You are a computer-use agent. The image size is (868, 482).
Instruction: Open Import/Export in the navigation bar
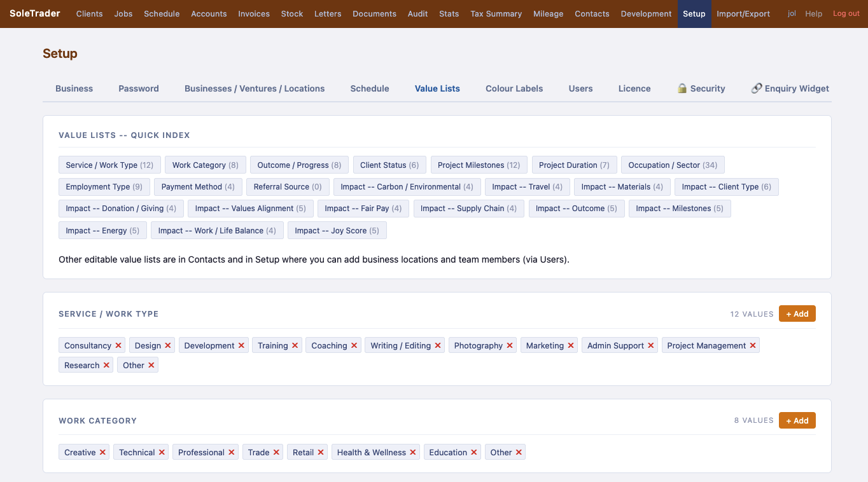click(743, 13)
